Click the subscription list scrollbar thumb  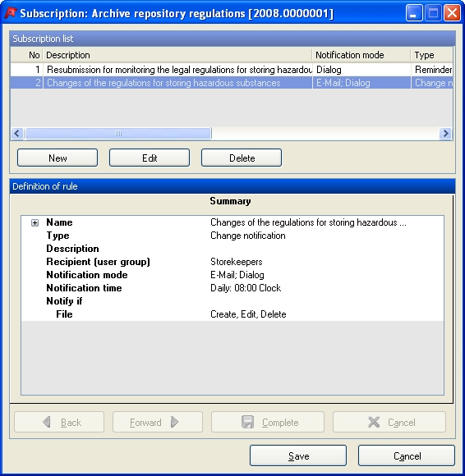118,133
